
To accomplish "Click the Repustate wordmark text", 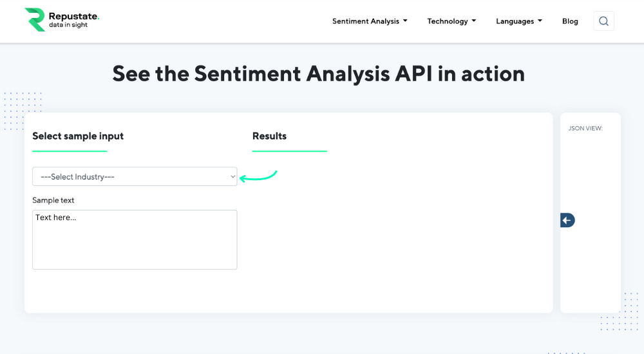I will click(73, 16).
